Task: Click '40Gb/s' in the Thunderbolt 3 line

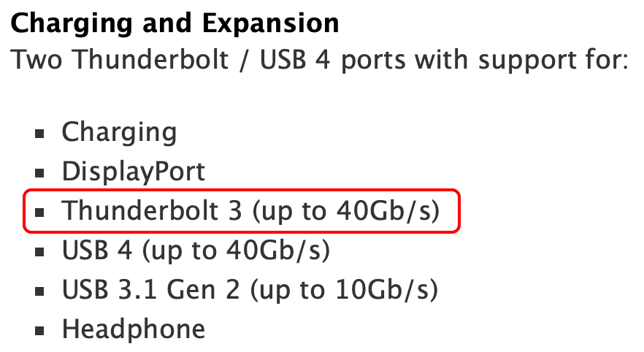Action: pyautogui.click(x=383, y=211)
